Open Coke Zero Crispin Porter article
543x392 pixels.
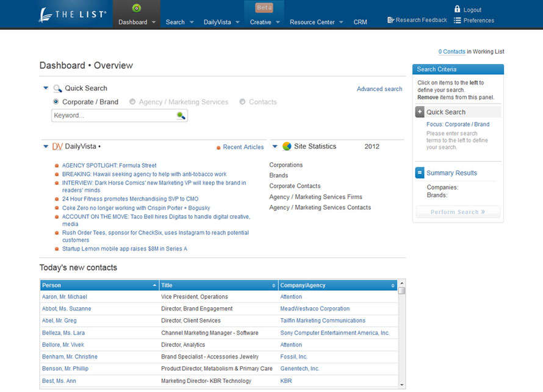pos(136,208)
